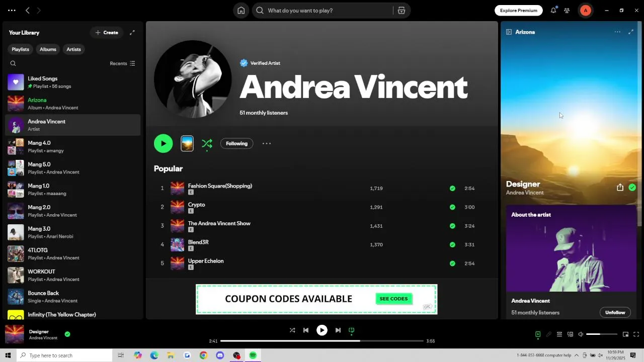Open the WORKOUT playlist
This screenshot has width=644, height=362.
72,275
